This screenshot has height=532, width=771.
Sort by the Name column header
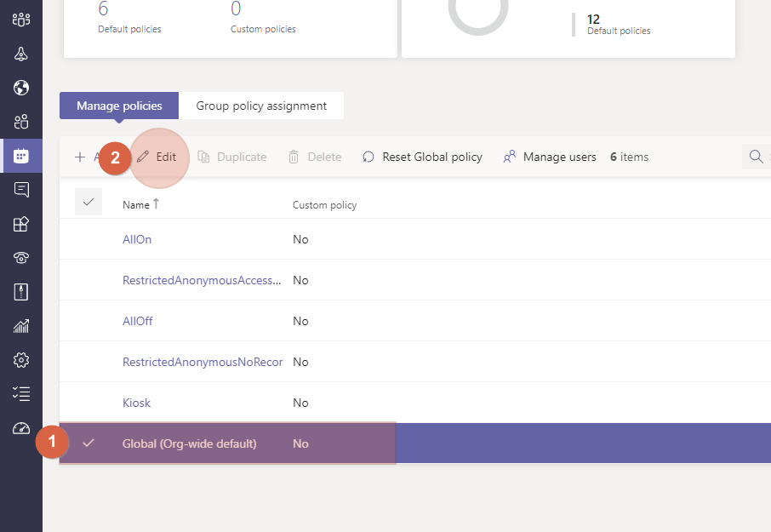(x=140, y=204)
